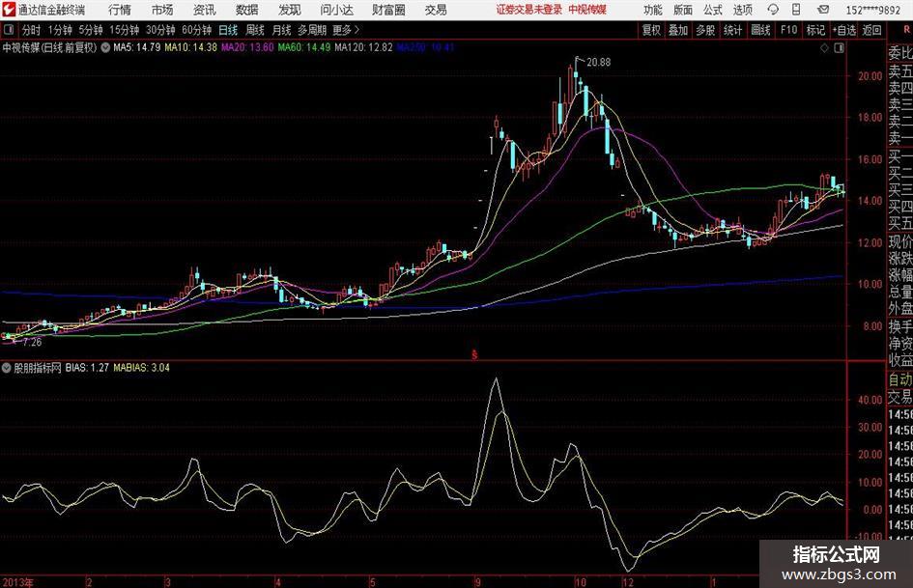Open sub-chart indicator dropdown beside 股朋指标网
Viewport: 913px width, 588px height.
[x=7, y=367]
